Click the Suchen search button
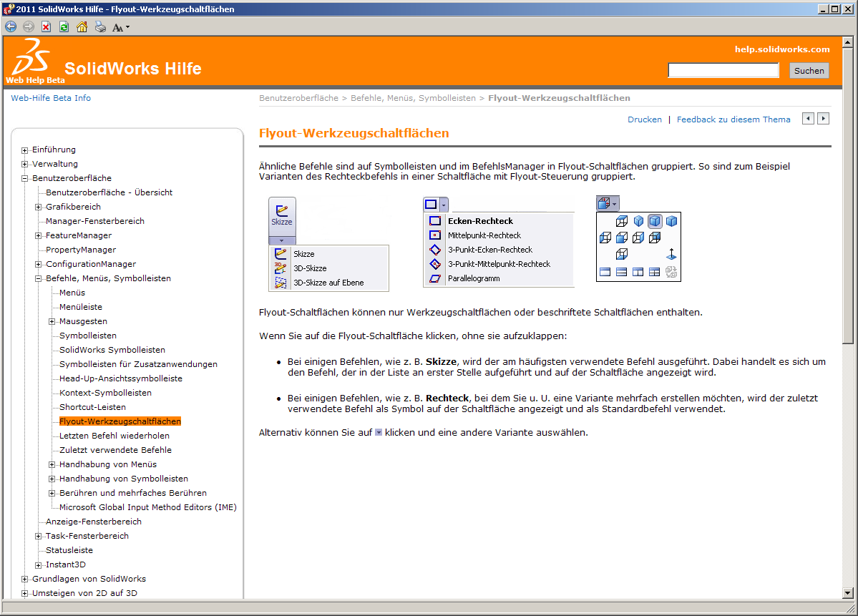Image resolution: width=858 pixels, height=616 pixels. 809,71
